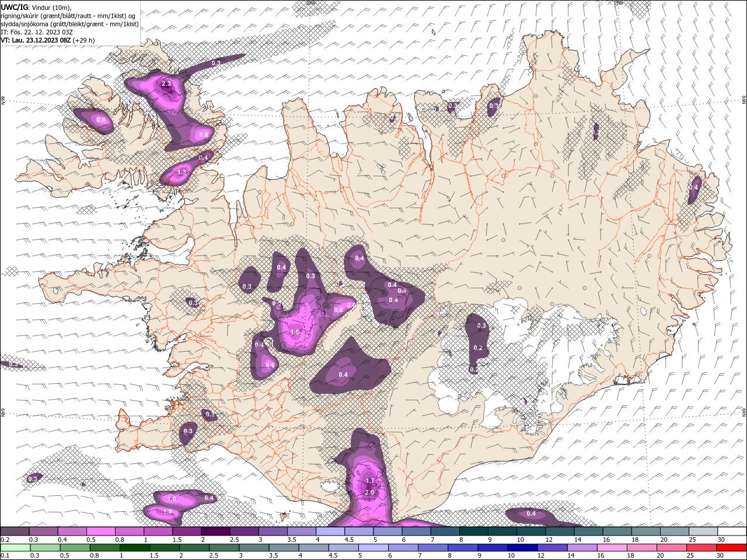Click the 20W longitude label

(x=310, y=3)
